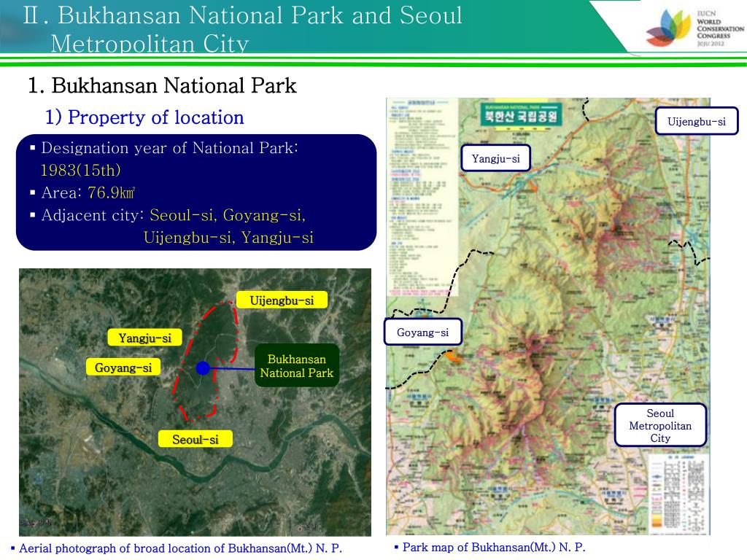Click 'Adjacent city: Seoul-si, Goyang-si,' line
747x560 pixels.
tap(168, 215)
